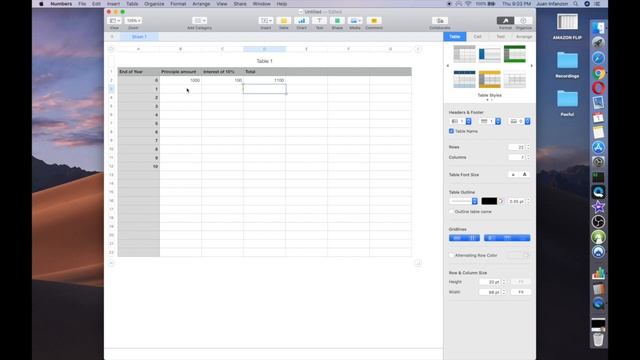Viewport: 640px width, 360px height.
Task: Open the Zoom percentage dropdown
Action: click(133, 21)
